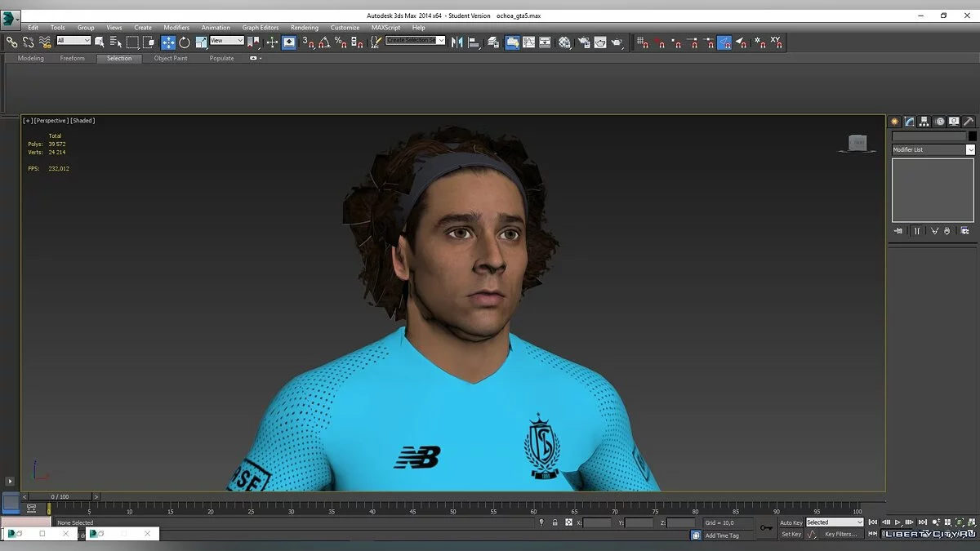Open the Rendering menu
The width and height of the screenshot is (980, 551).
(305, 28)
